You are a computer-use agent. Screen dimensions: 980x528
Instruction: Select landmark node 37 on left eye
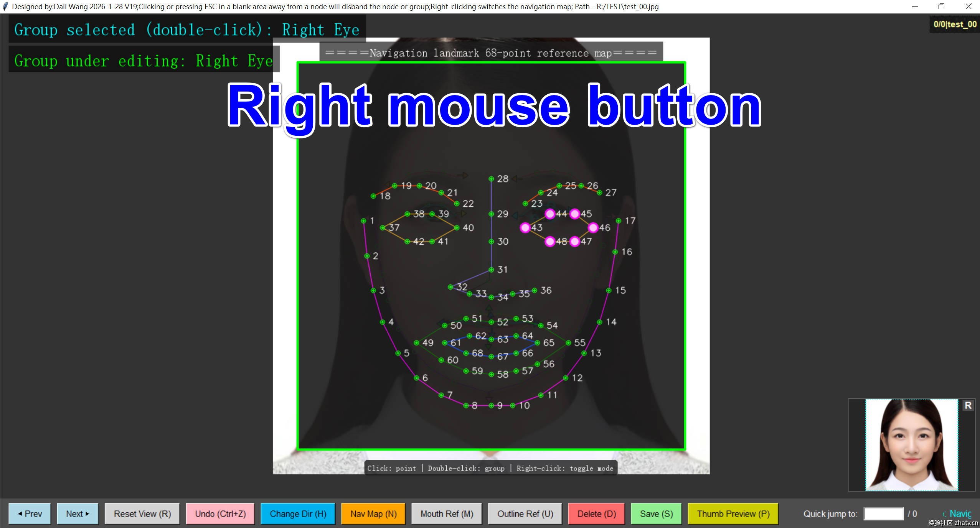383,228
